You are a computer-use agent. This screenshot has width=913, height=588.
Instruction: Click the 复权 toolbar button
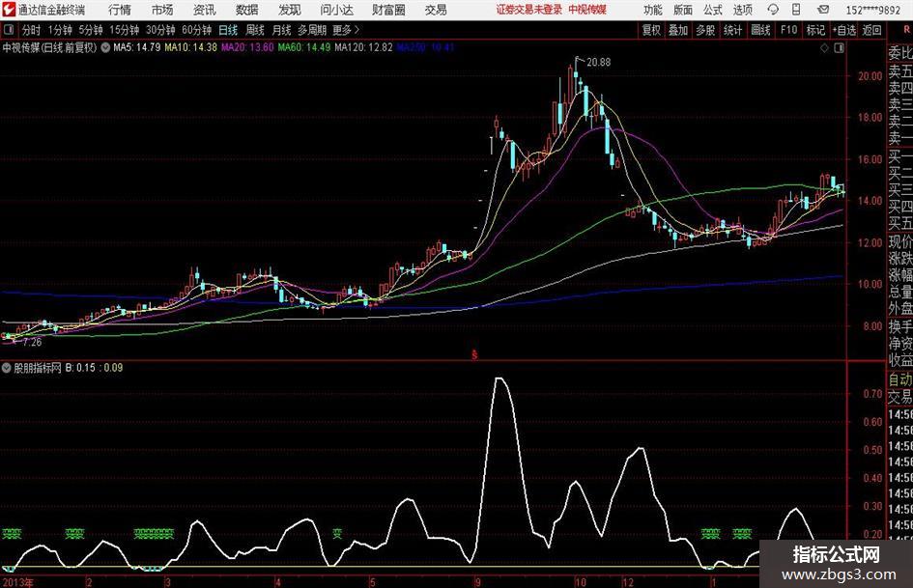(651, 30)
